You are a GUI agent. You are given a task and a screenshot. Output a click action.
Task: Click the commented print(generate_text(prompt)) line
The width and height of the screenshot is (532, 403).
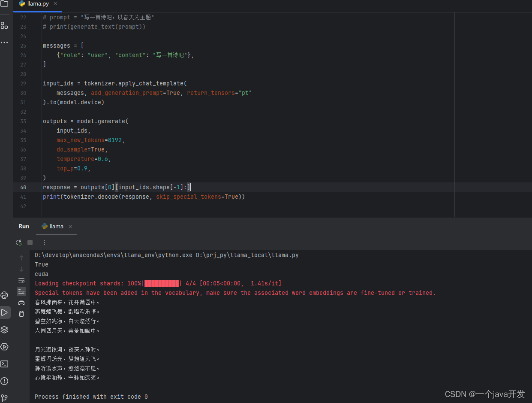[x=94, y=27]
